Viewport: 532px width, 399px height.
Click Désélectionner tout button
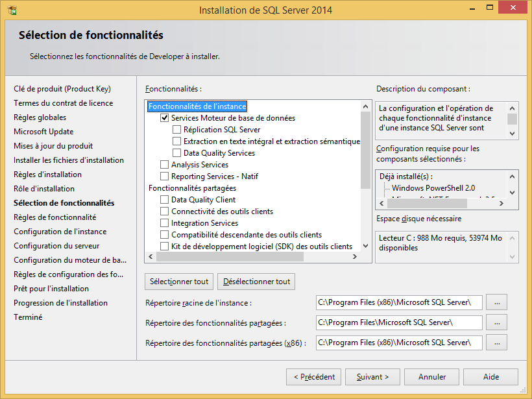pyautogui.click(x=256, y=282)
